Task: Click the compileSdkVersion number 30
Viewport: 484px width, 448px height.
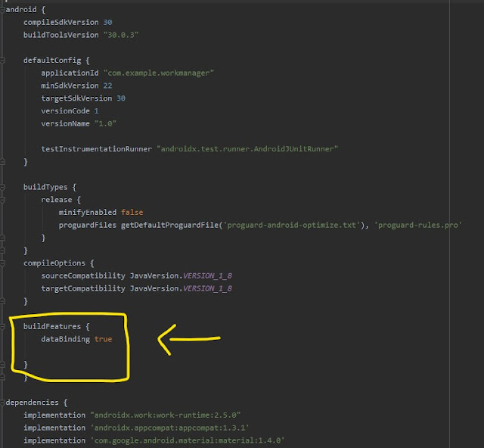Action: pos(108,22)
